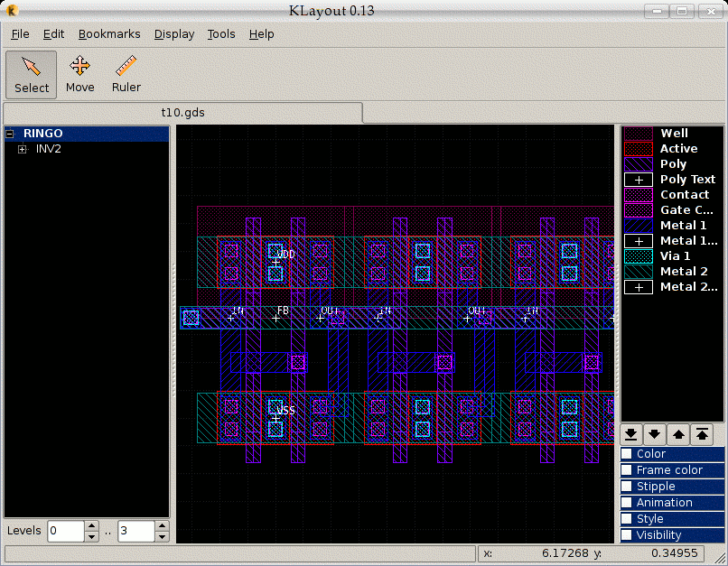Image resolution: width=728 pixels, height=566 pixels.
Task: Expand the INV2 cell node
Action: coord(23,149)
